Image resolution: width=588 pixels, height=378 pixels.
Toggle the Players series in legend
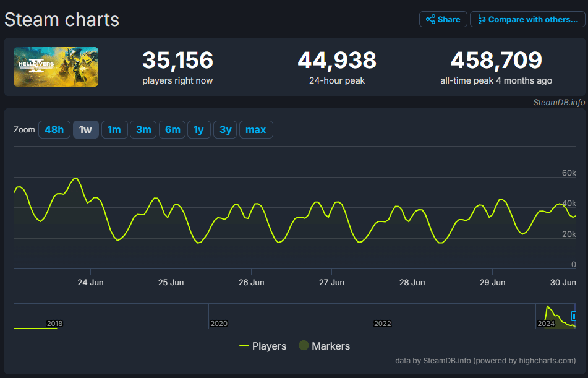tap(263, 346)
